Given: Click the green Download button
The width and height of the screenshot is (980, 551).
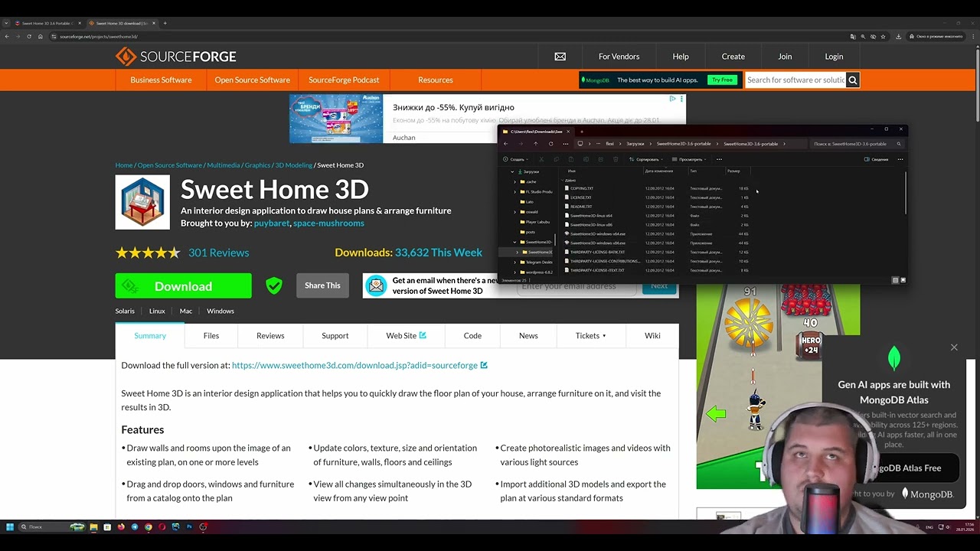Looking at the screenshot, I should (184, 286).
